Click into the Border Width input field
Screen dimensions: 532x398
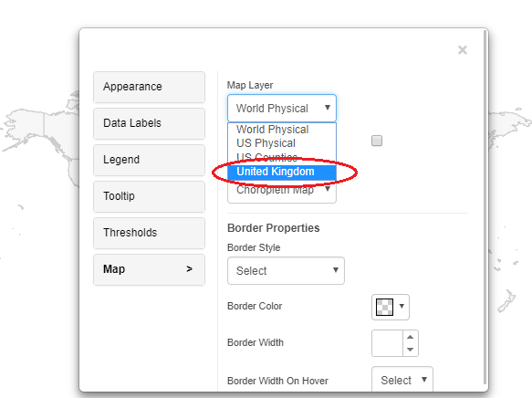(x=388, y=343)
